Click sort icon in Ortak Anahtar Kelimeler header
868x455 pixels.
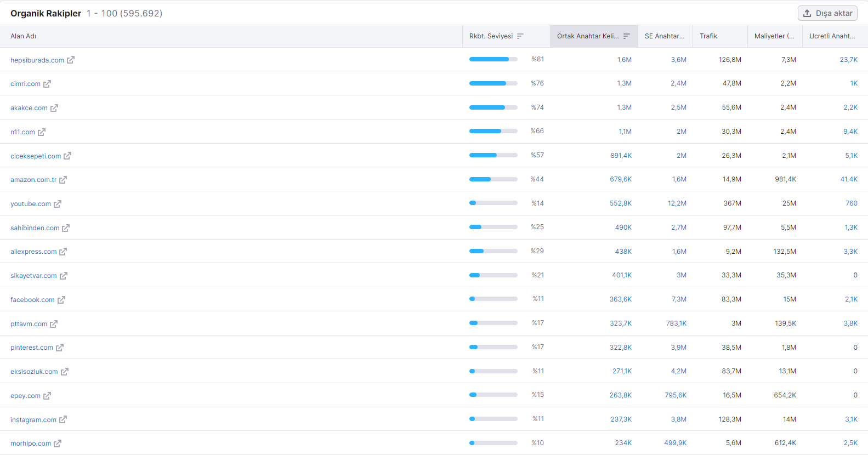point(627,36)
